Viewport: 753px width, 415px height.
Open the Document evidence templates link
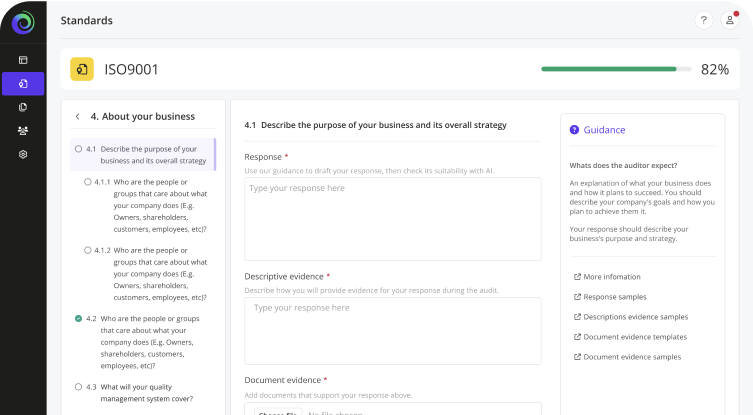click(634, 337)
